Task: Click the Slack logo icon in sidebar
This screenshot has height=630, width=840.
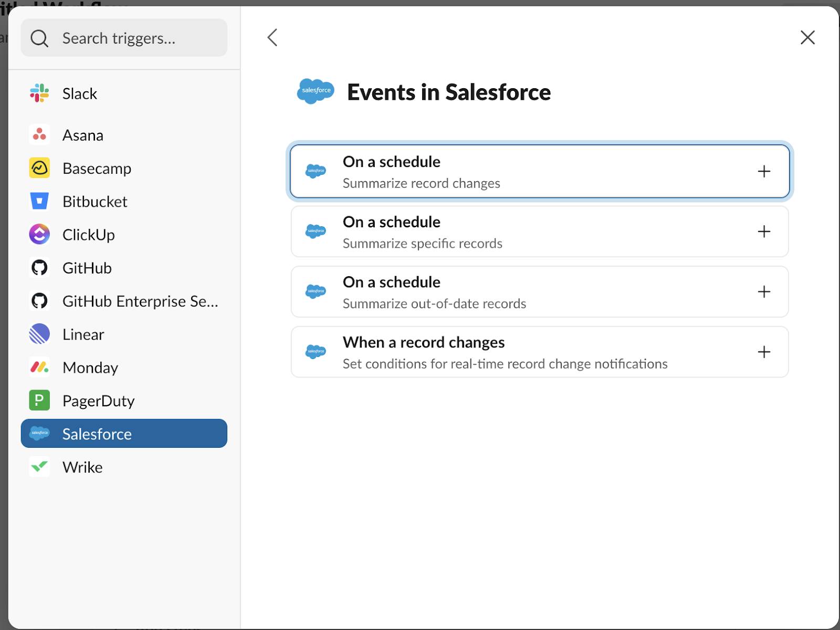Action: tap(39, 93)
